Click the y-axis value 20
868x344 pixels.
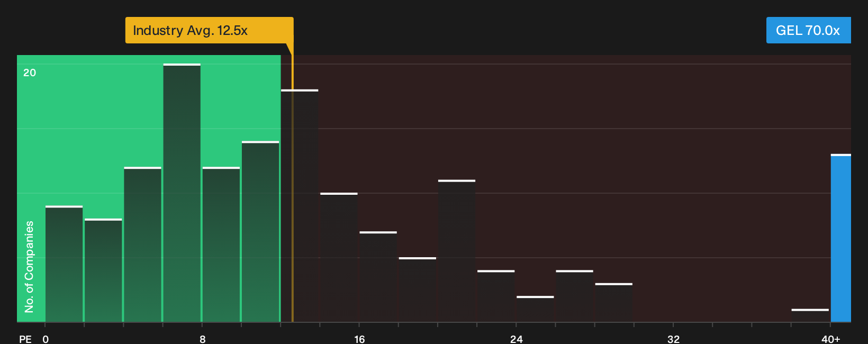click(30, 73)
